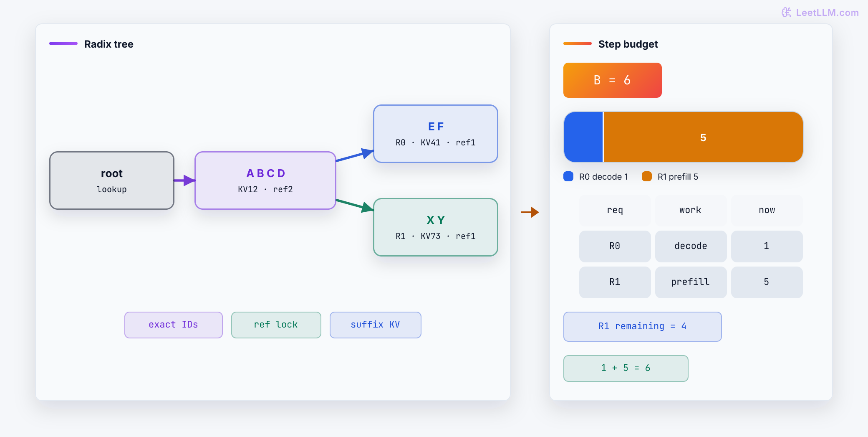
Task: Click the Step budget panel title
Action: point(628,44)
